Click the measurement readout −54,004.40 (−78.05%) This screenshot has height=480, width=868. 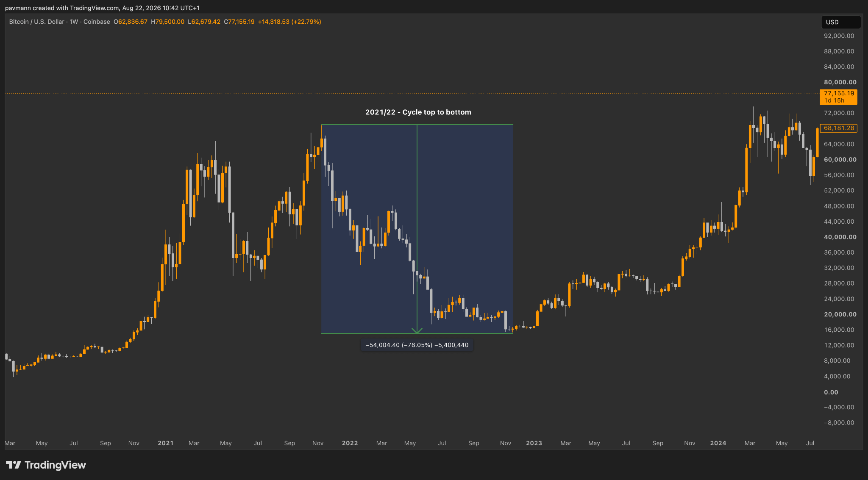(x=417, y=345)
